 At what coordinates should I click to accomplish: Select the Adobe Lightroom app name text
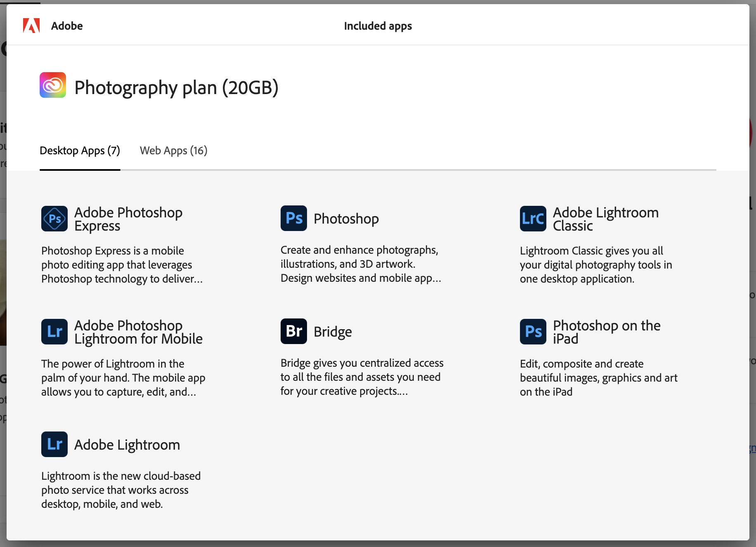(127, 444)
